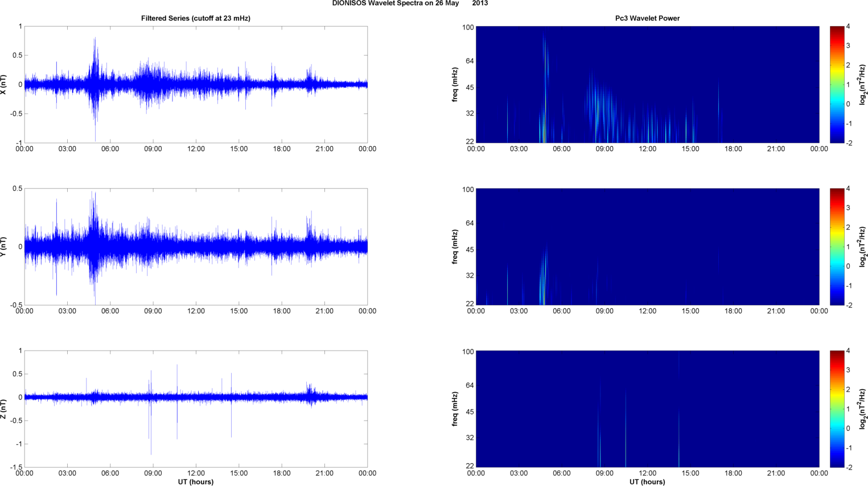Screen dimensions: 868x486
Task: Click the 15:00 tick label under the Y spectrogram
Action: [x=690, y=311]
